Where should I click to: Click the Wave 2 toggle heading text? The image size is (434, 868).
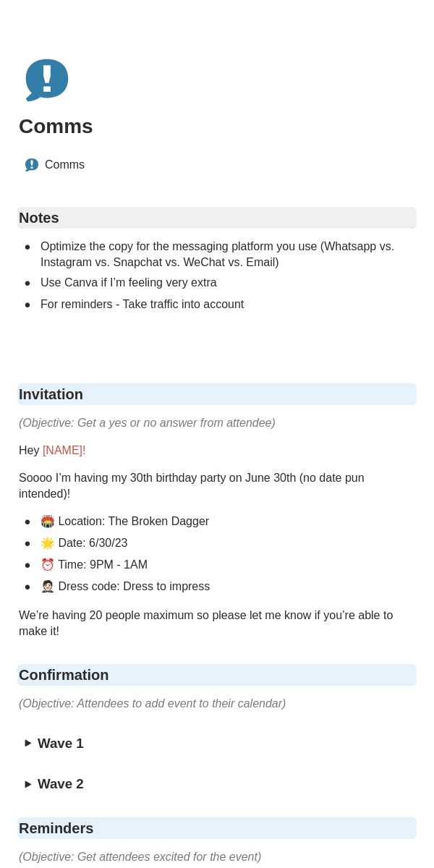coord(61,784)
